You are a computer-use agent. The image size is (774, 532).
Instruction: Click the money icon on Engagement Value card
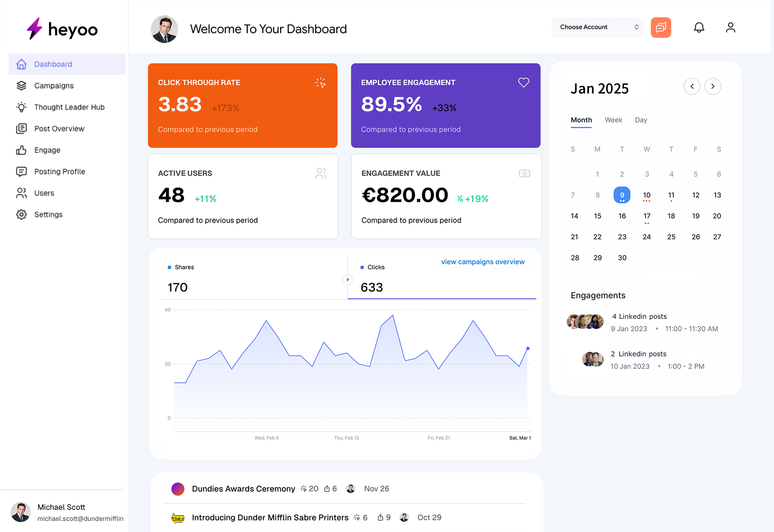(x=524, y=173)
